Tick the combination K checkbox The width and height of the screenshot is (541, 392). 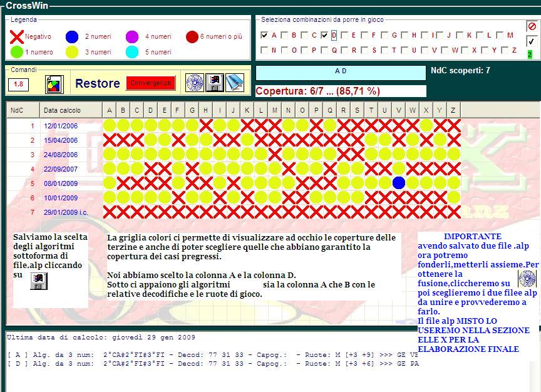(x=460, y=35)
